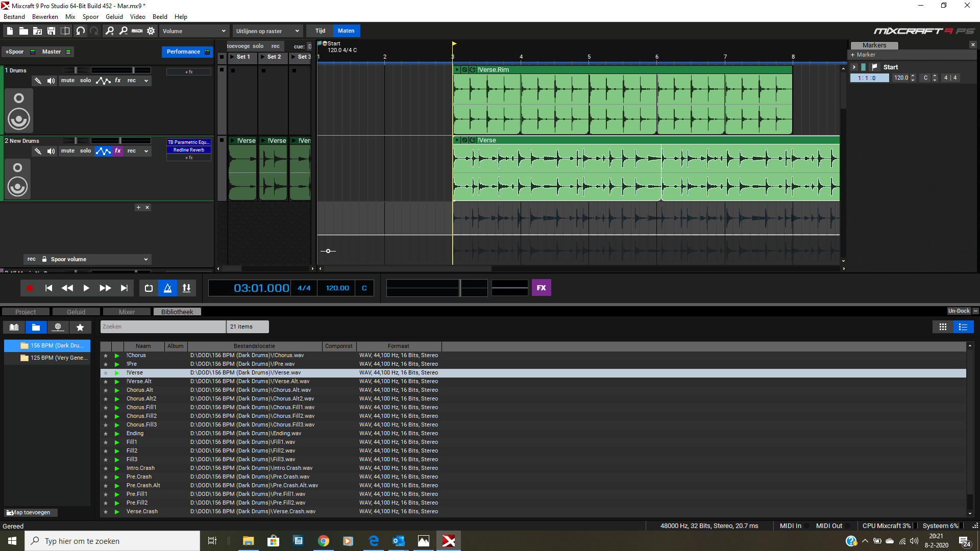Viewport: 980px width, 551px height.
Task: Open the Spoor menu
Action: pyautogui.click(x=90, y=17)
